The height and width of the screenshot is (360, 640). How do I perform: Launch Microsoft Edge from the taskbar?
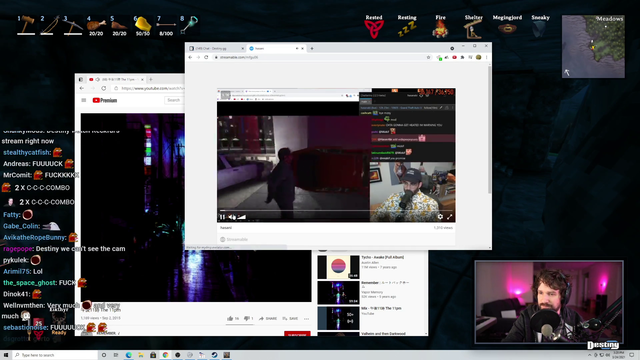pos(129,355)
